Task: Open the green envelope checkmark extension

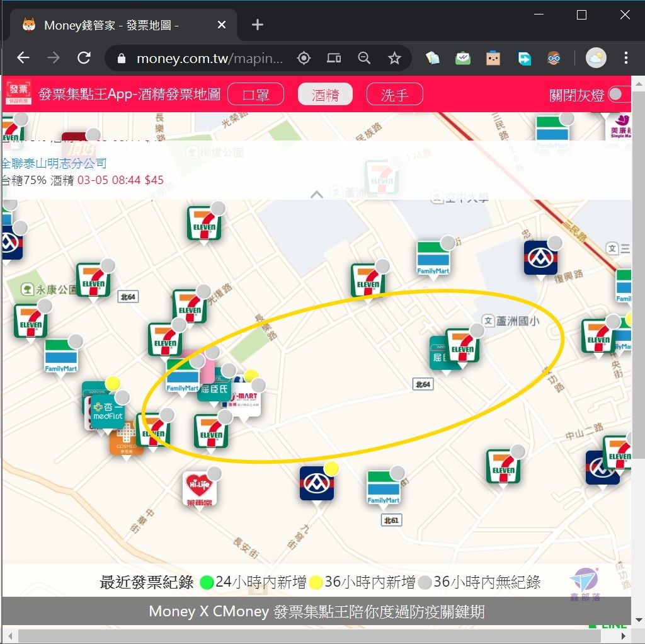Action: (x=463, y=58)
